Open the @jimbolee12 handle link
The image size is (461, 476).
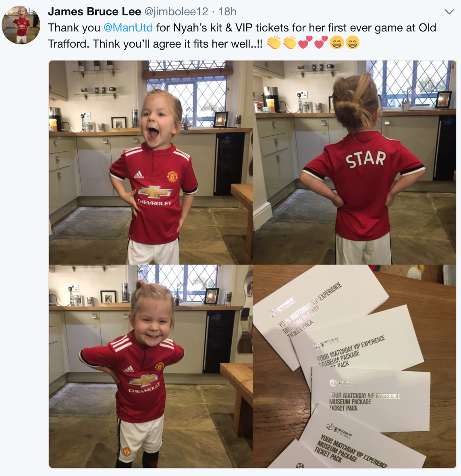(176, 12)
